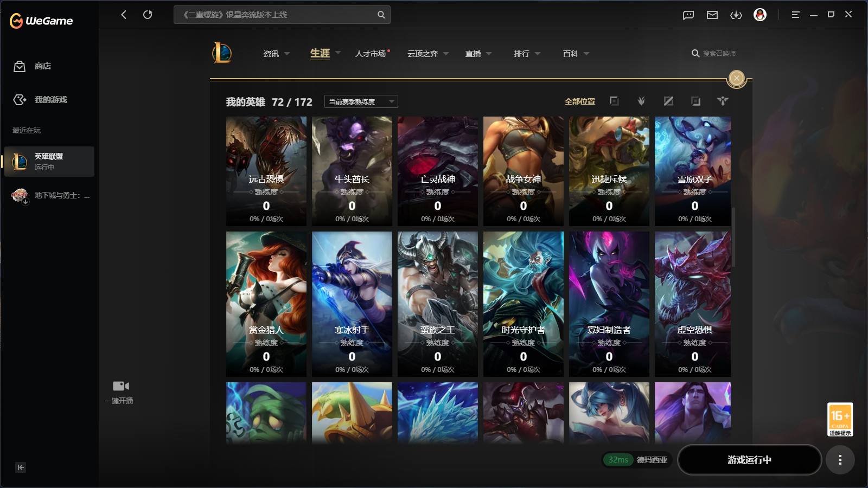This screenshot has width=868, height=488.
Task: Open the 当前赛季熟练度 dropdown
Action: (x=361, y=101)
